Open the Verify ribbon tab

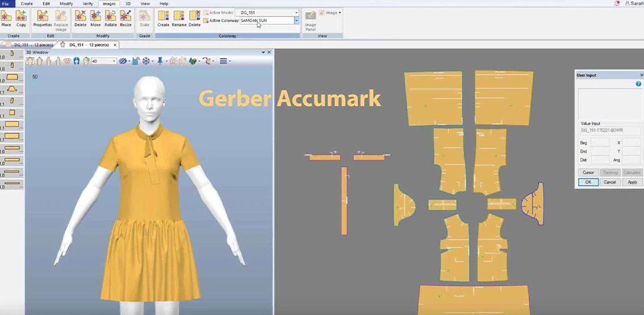pyautogui.click(x=88, y=4)
